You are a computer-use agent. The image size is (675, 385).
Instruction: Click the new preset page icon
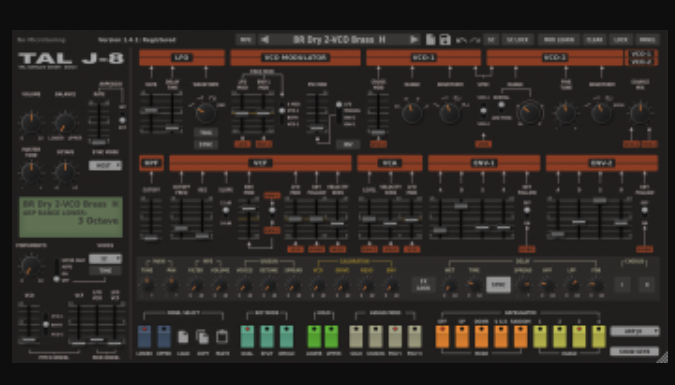(x=430, y=40)
